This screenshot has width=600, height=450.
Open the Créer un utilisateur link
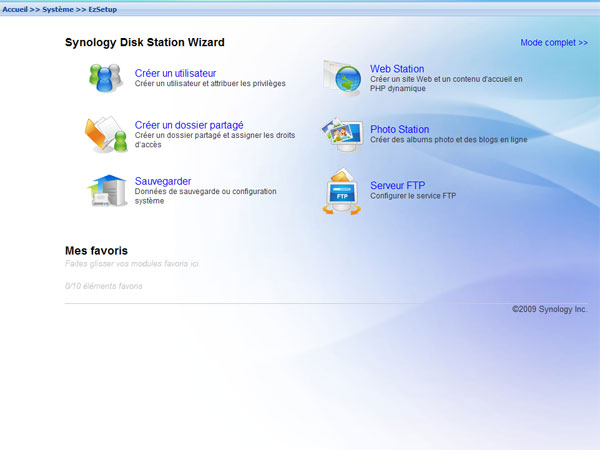175,73
